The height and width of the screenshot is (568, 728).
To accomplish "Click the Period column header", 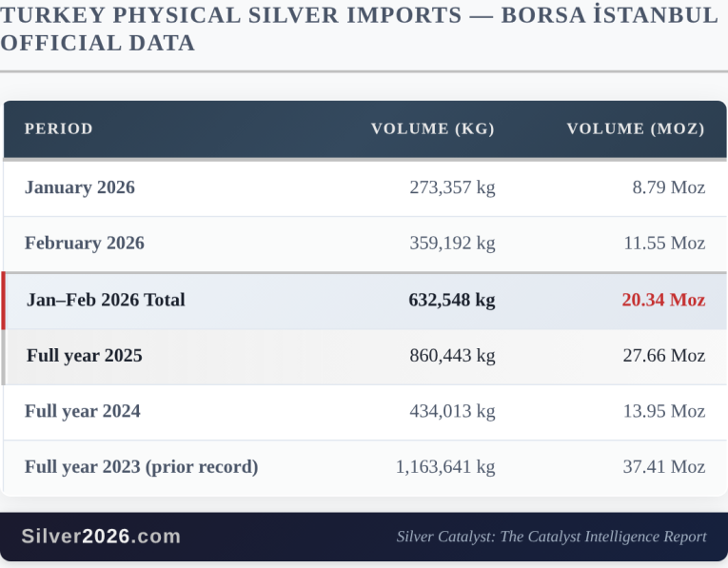I will pos(59,128).
